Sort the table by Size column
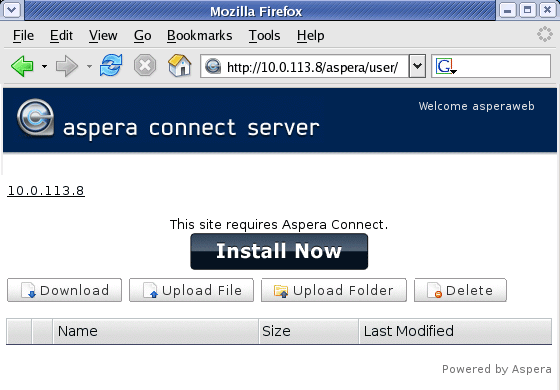560x390 pixels. (309, 331)
